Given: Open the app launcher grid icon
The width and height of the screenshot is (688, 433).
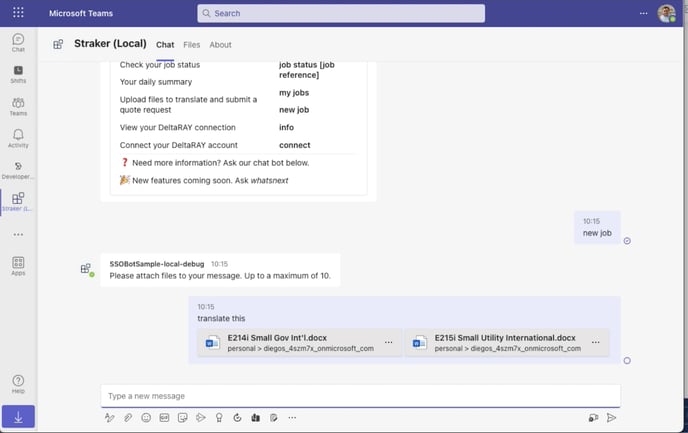Looking at the screenshot, I should (18, 13).
